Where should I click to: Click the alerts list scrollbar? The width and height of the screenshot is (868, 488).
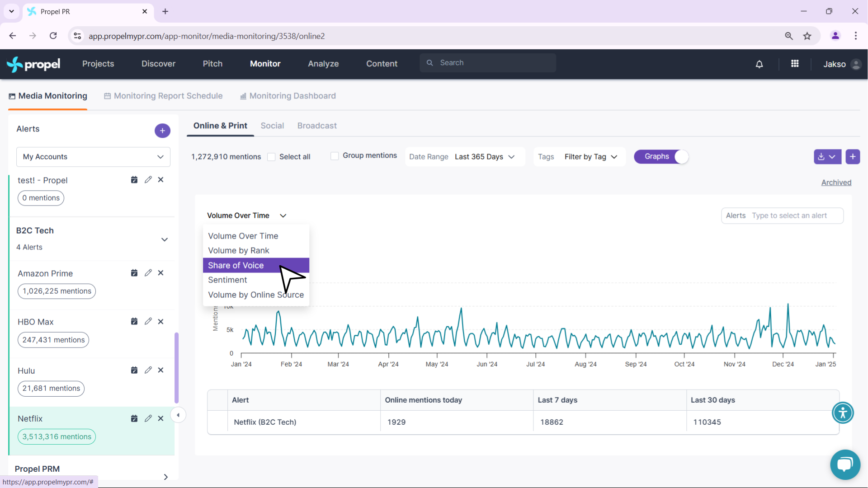pyautogui.click(x=176, y=368)
